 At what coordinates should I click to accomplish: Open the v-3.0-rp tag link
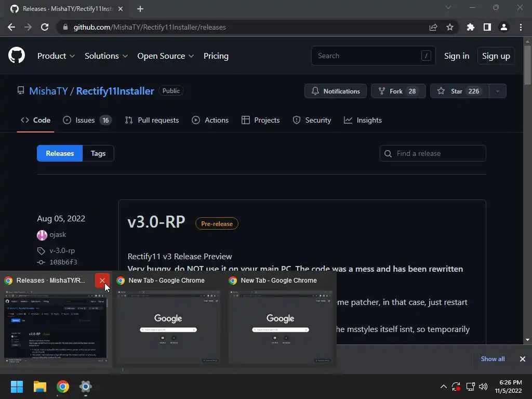[x=62, y=251]
